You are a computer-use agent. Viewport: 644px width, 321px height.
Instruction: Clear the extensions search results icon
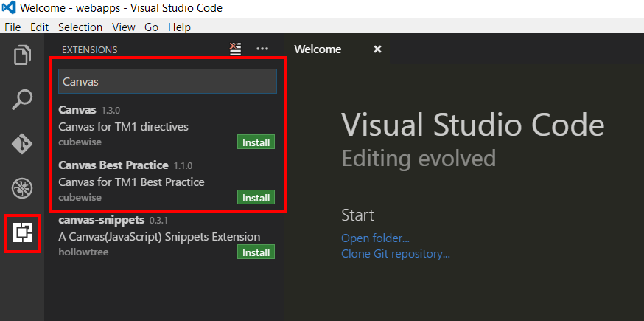point(235,49)
